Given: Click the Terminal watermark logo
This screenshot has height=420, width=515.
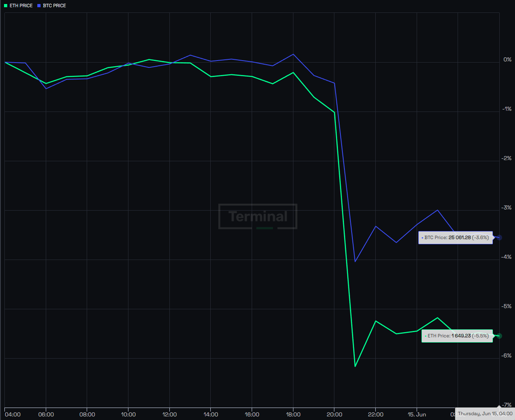Looking at the screenshot, I should tap(258, 217).
